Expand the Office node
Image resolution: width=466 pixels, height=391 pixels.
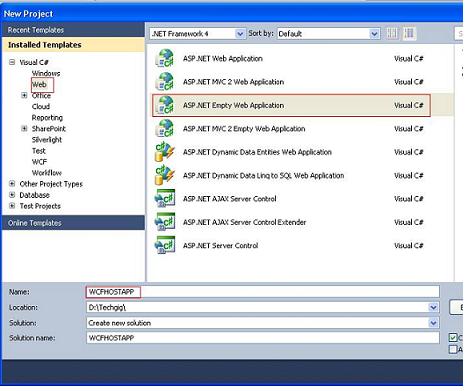24,95
